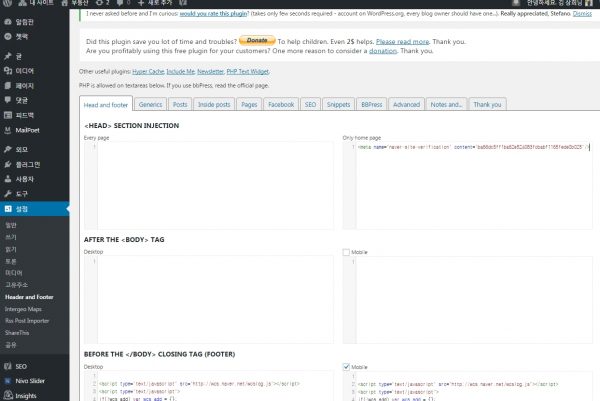Image resolution: width=600 pixels, height=401 pixels.
Task: Open the Insights icon in sidebar
Action: tap(8, 396)
